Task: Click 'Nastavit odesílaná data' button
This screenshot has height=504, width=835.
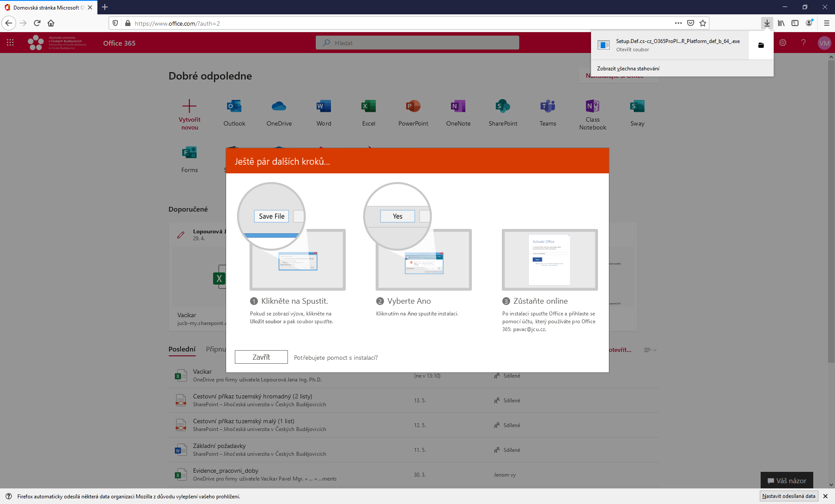Action: tap(789, 496)
